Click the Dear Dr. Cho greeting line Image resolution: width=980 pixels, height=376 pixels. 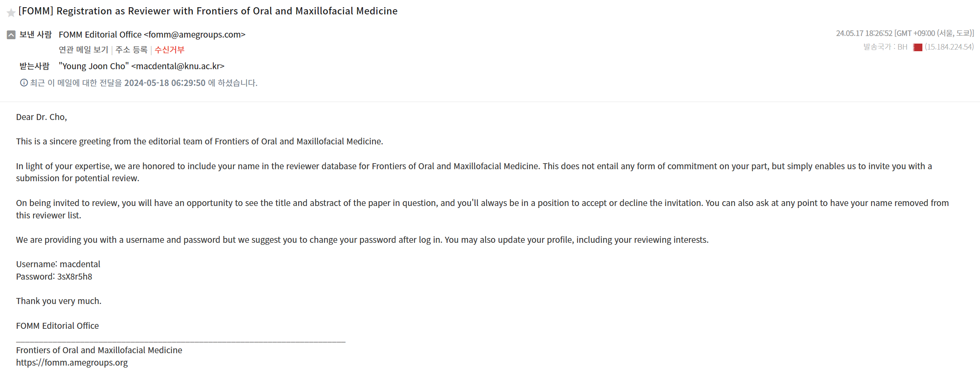click(41, 117)
